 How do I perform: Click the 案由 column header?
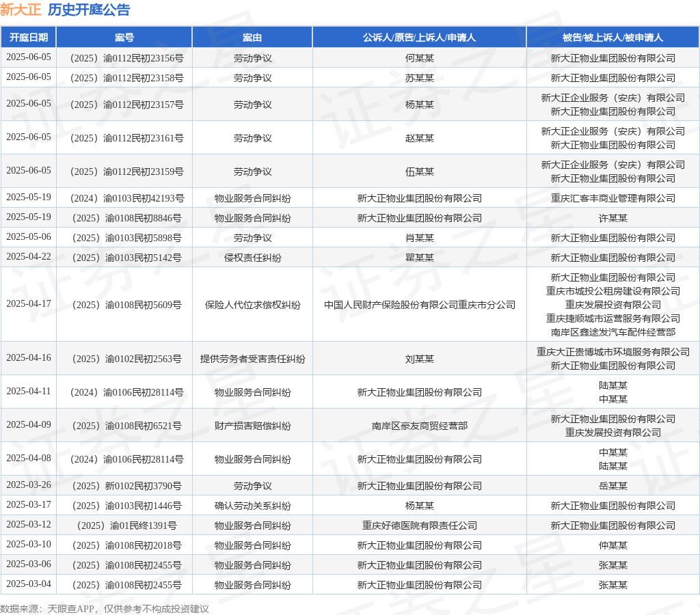[252, 38]
